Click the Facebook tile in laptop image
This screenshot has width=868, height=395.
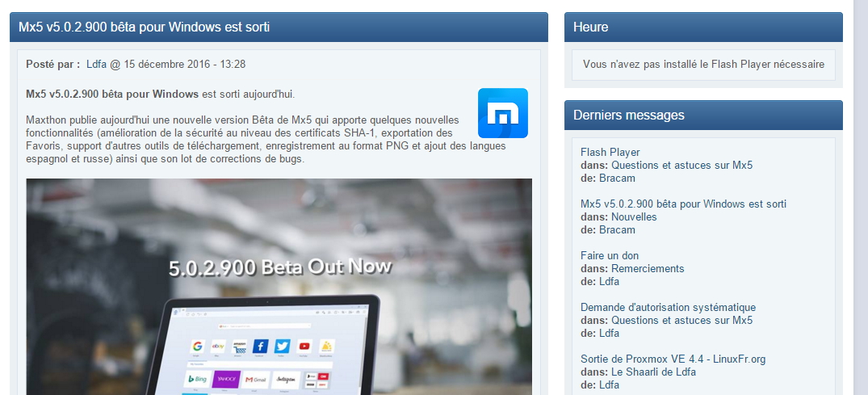pyautogui.click(x=260, y=347)
